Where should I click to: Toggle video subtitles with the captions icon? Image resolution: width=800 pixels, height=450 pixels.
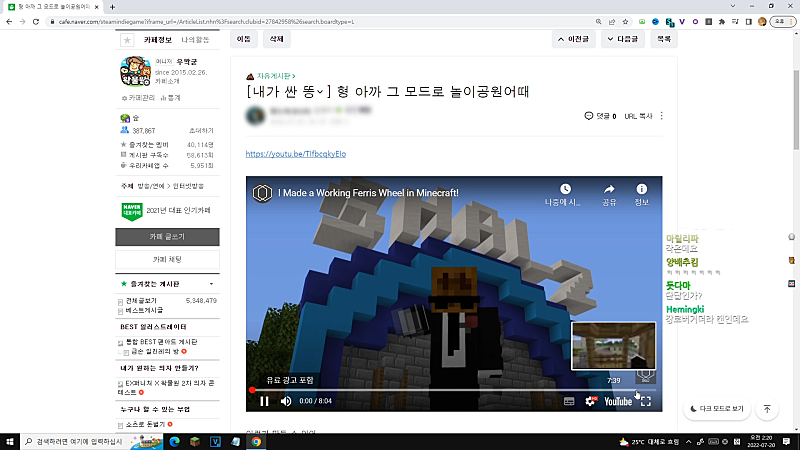click(569, 402)
